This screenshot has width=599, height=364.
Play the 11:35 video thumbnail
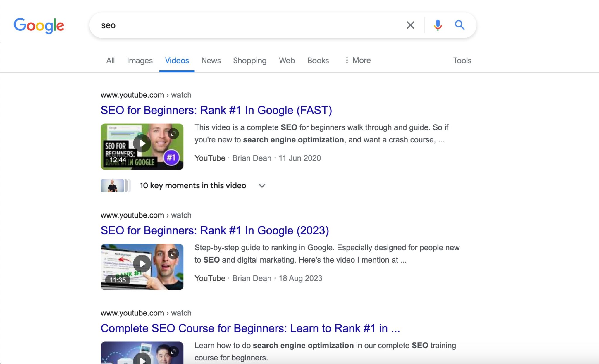click(x=142, y=264)
